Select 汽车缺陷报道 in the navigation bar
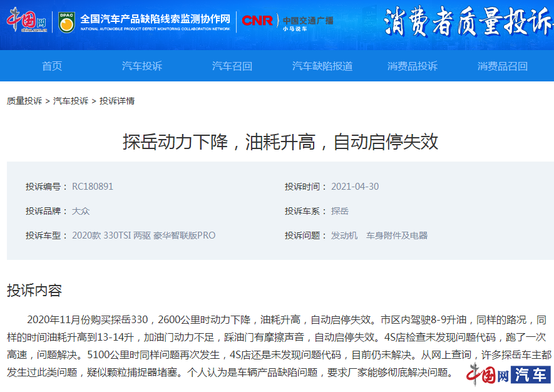 click(x=322, y=66)
